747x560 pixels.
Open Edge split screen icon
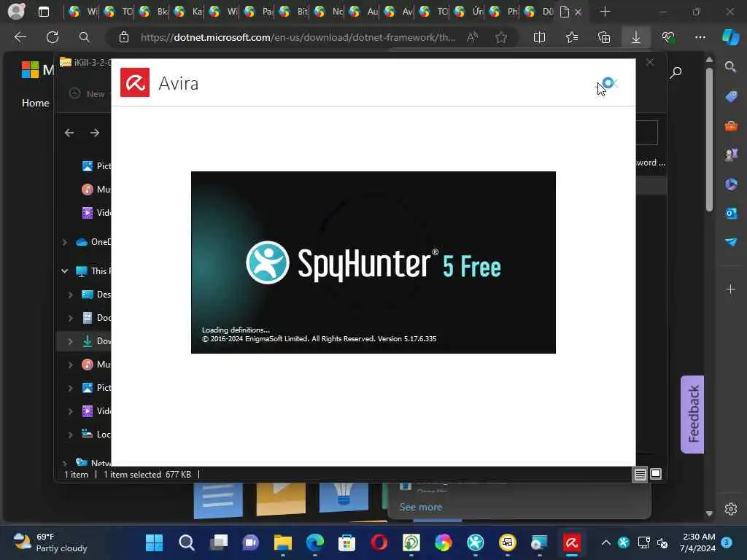click(539, 37)
